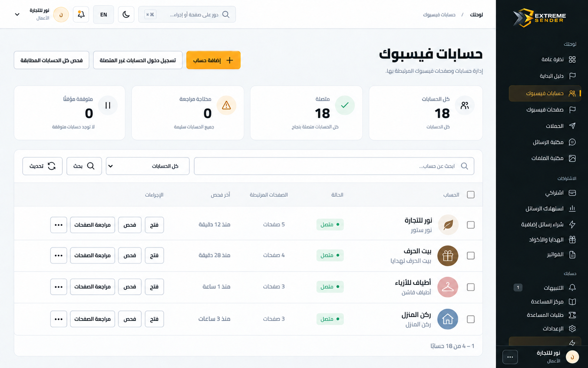Click مراجعة الصفحات for أطياف للأزياء

click(x=93, y=287)
